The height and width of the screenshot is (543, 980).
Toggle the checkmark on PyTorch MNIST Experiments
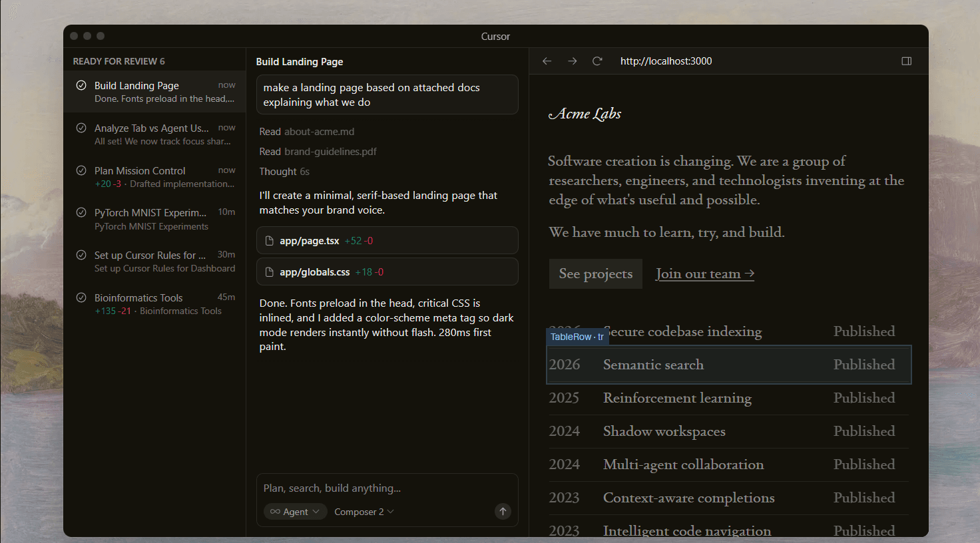click(x=81, y=212)
